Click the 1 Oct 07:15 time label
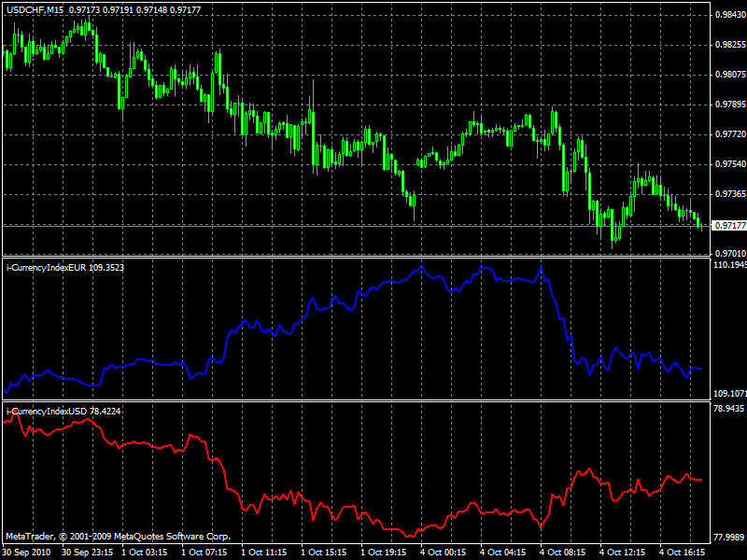The width and height of the screenshot is (747, 560). coord(204,553)
